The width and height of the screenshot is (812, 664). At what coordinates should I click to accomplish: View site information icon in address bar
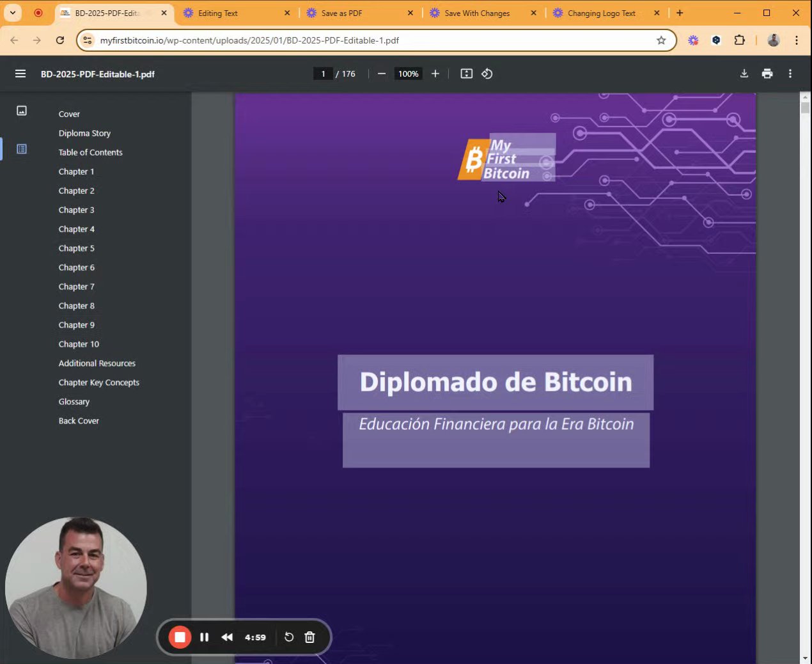pyautogui.click(x=88, y=40)
